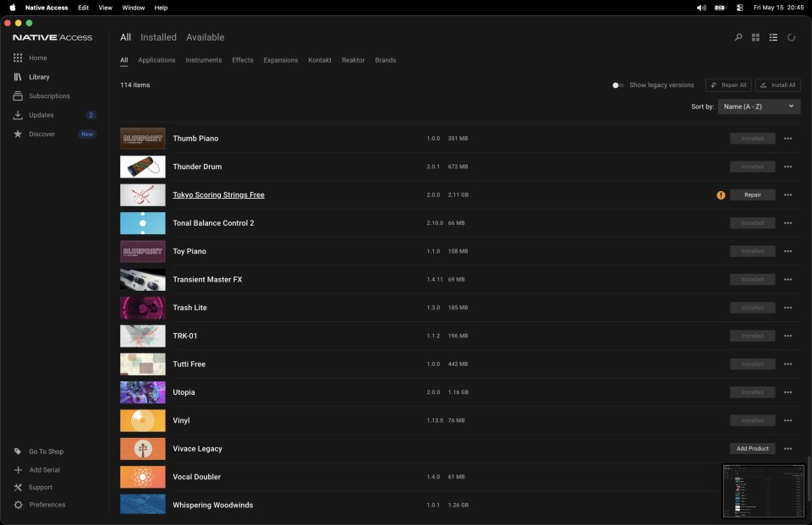Open more options for Tonal Balance Control 2
Screen dimensions: 812x525
point(787,223)
